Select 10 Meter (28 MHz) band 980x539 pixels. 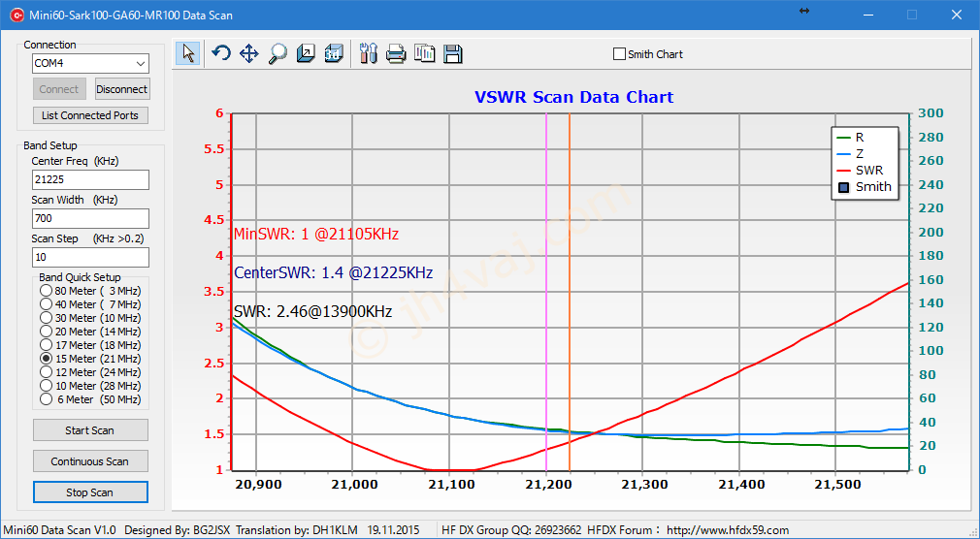(x=46, y=386)
